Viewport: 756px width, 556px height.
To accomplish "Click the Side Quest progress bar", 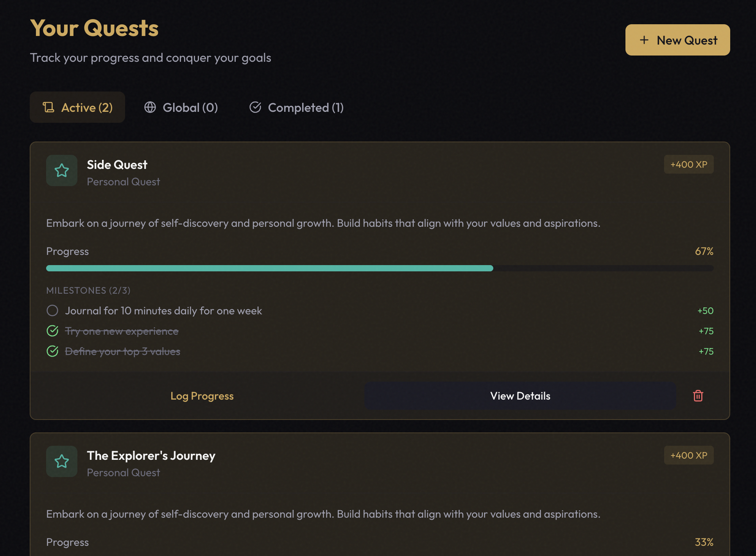I will coord(380,268).
